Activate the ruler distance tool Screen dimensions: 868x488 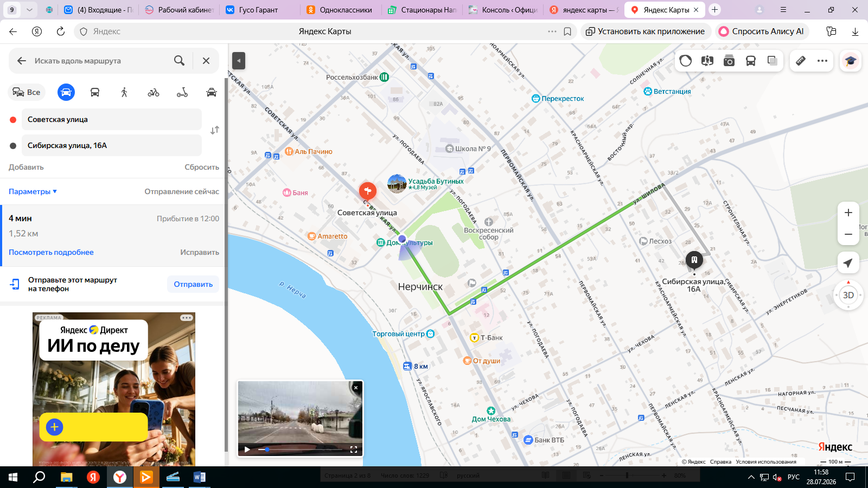pyautogui.click(x=801, y=61)
